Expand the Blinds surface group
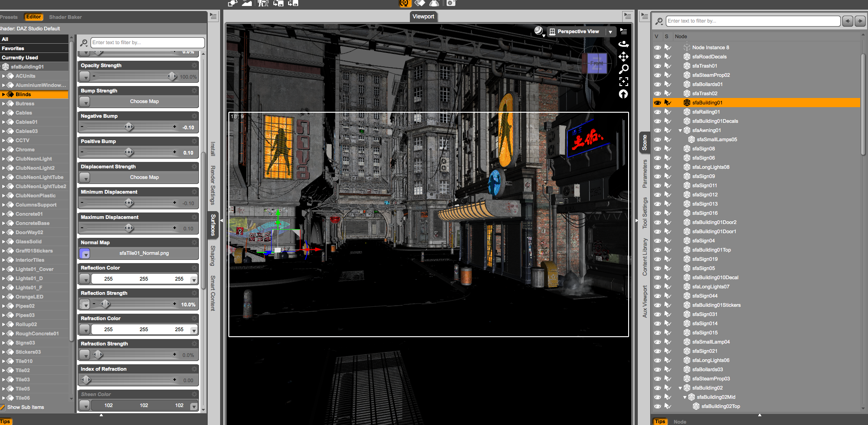The width and height of the screenshot is (868, 425). (x=4, y=94)
